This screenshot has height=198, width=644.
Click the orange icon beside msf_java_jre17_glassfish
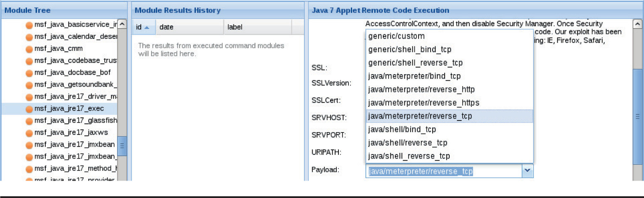click(29, 121)
